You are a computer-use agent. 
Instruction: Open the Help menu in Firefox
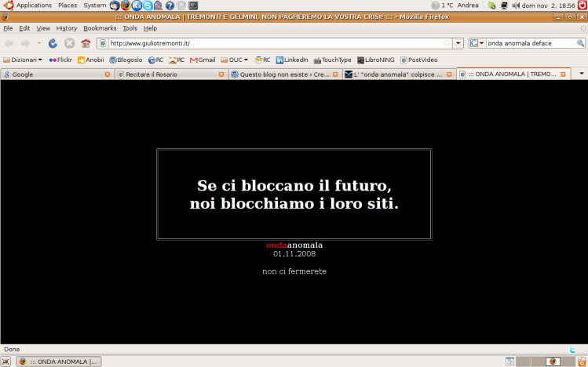150,28
